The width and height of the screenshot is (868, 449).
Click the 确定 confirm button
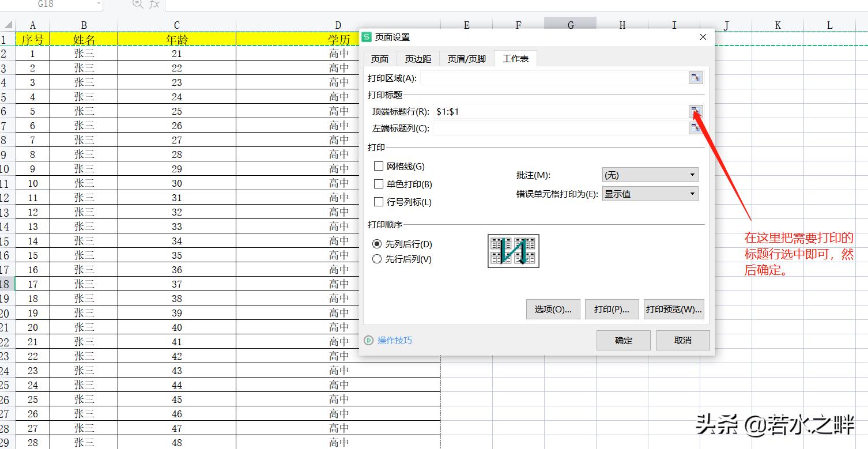[623, 340]
